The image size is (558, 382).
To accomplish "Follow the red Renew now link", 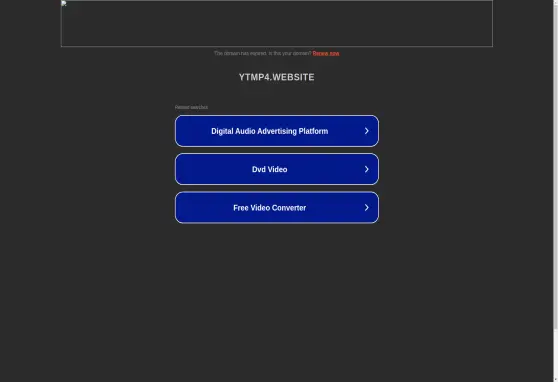I will 326,53.
